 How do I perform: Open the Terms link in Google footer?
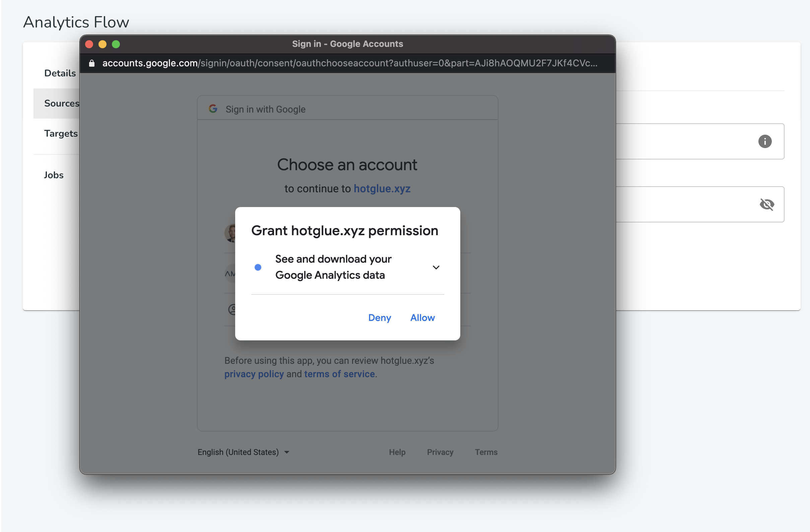tap(486, 452)
